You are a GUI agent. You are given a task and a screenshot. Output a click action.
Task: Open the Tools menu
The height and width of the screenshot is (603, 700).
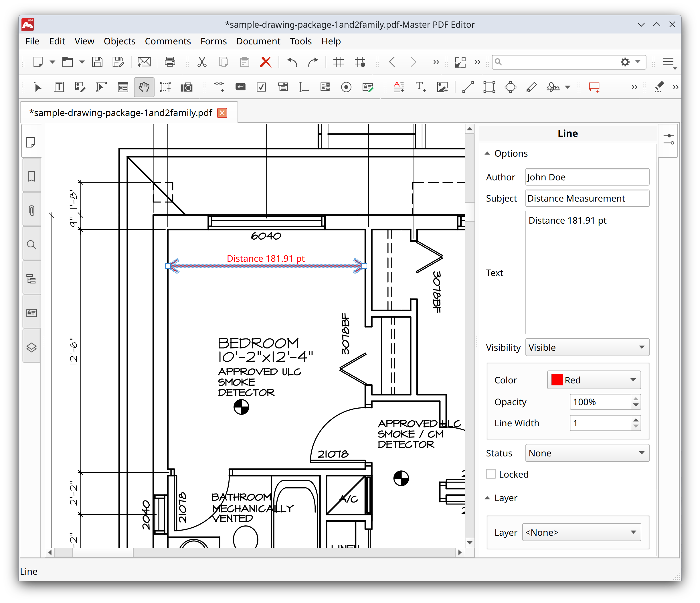[x=301, y=41]
